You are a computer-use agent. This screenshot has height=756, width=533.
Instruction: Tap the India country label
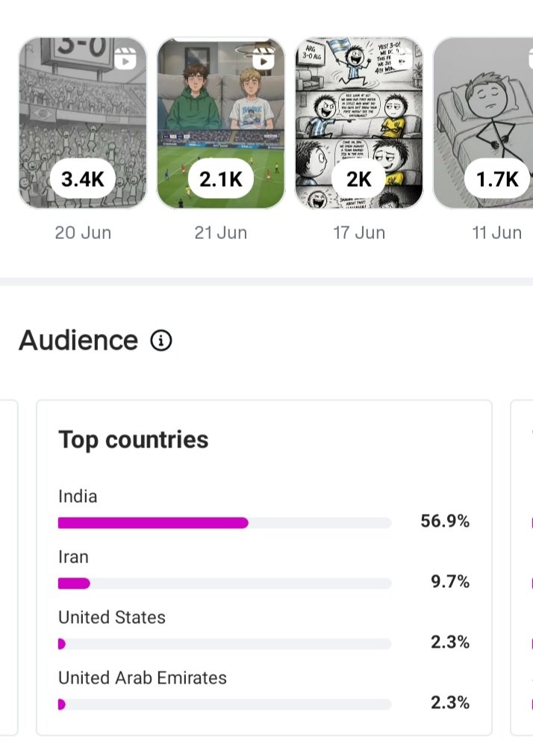pyautogui.click(x=78, y=496)
